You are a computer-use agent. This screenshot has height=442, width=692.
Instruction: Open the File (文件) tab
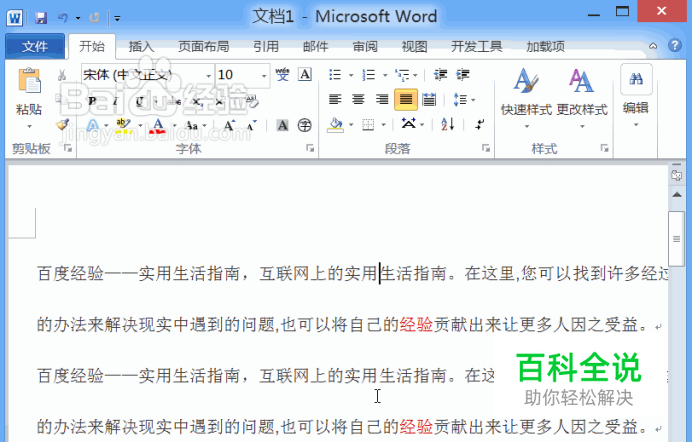[35, 46]
